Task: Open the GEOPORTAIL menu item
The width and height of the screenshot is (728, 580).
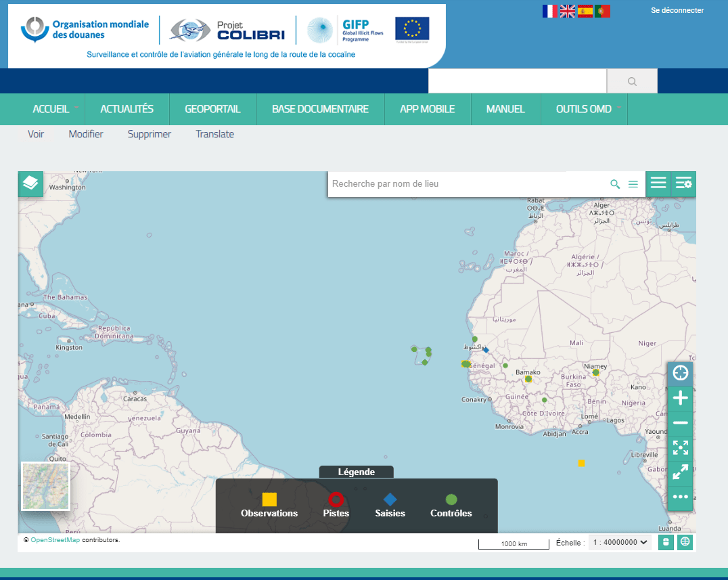Action: click(212, 109)
